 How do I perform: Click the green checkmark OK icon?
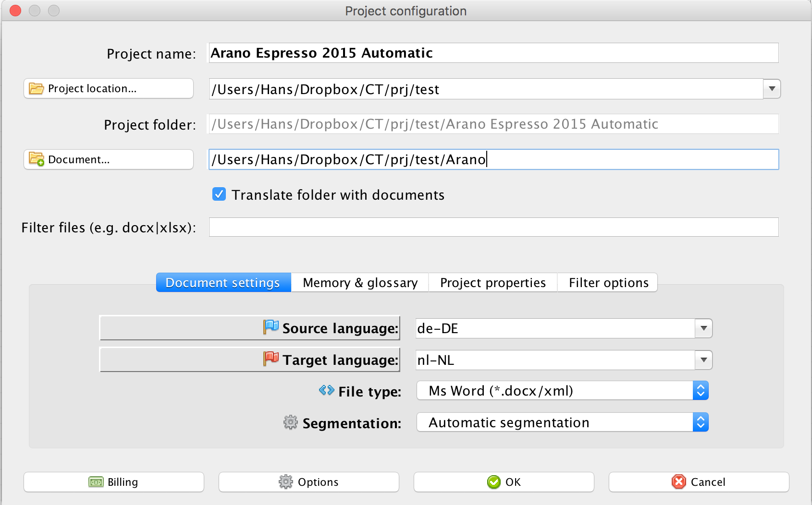click(x=493, y=482)
